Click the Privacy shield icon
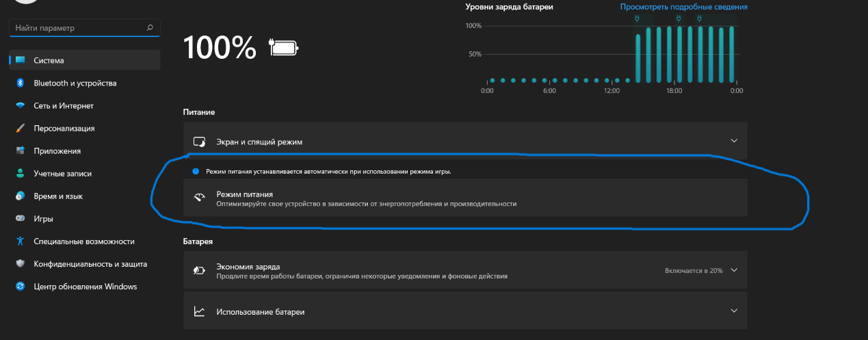This screenshot has width=868, height=340. [20, 264]
